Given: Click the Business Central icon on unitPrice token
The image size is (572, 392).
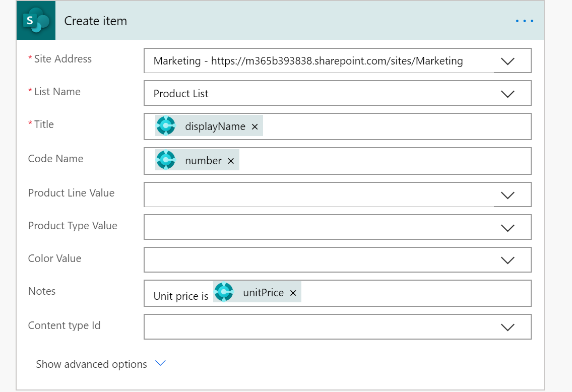Looking at the screenshot, I should tap(224, 292).
